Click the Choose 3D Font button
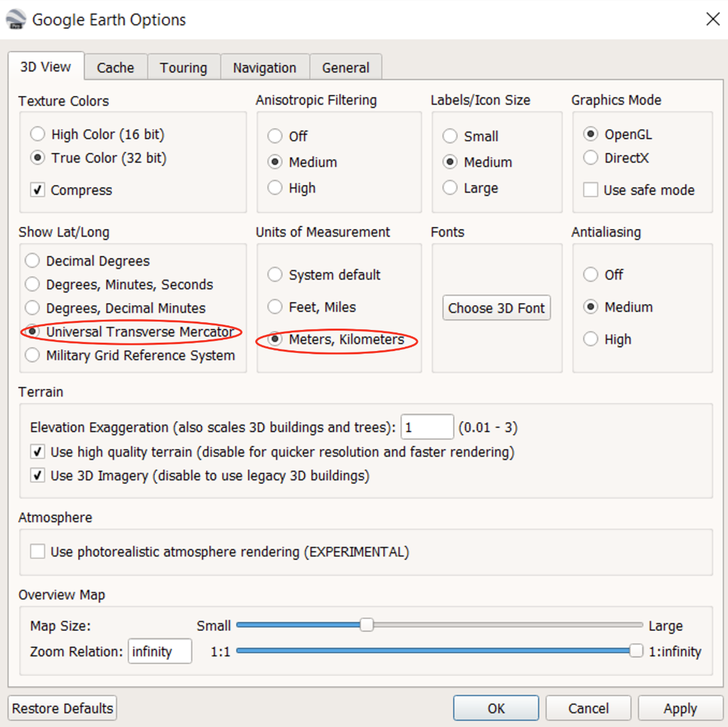Screen dimensions: 728x727 [x=496, y=308]
